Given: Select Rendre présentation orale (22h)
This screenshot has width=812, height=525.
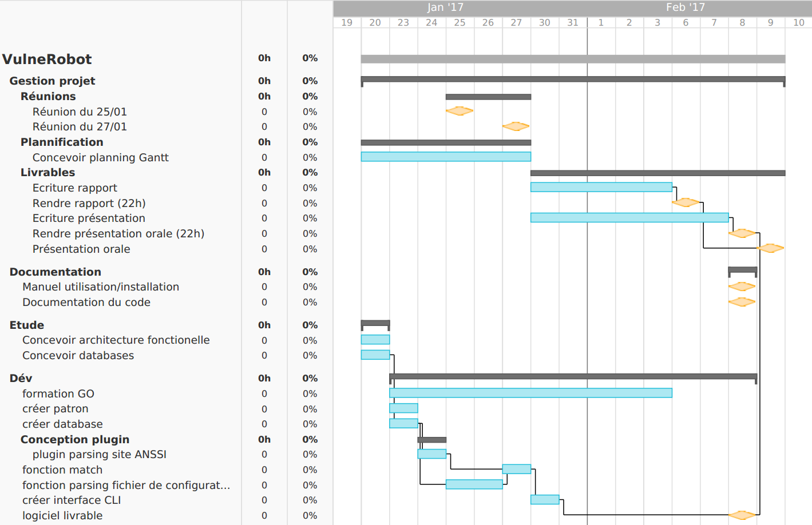Looking at the screenshot, I should tap(118, 233).
